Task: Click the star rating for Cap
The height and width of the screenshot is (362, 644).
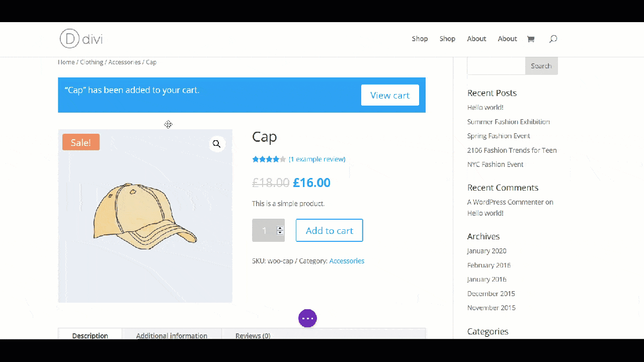Action: point(269,159)
